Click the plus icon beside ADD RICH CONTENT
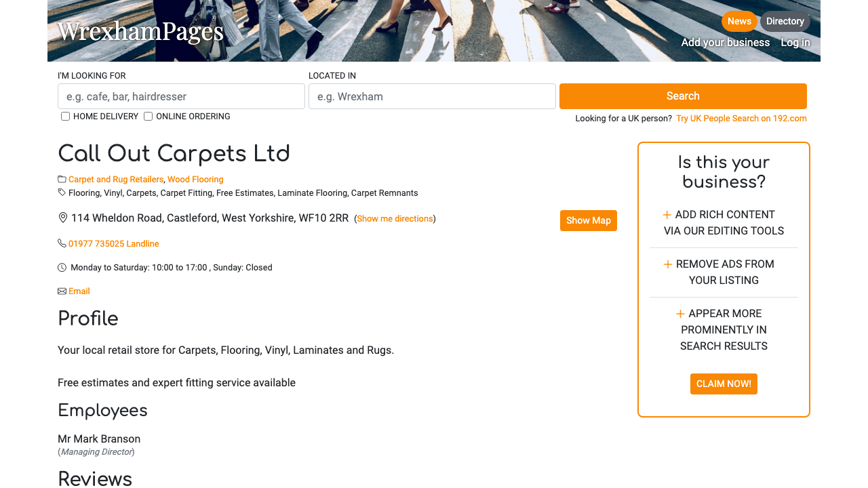 [667, 213]
